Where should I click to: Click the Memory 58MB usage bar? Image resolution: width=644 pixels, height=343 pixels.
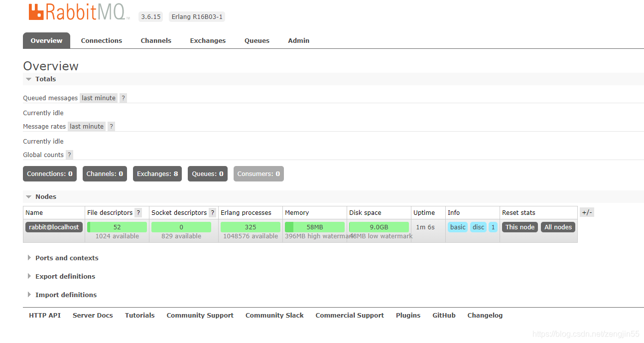coord(315,227)
